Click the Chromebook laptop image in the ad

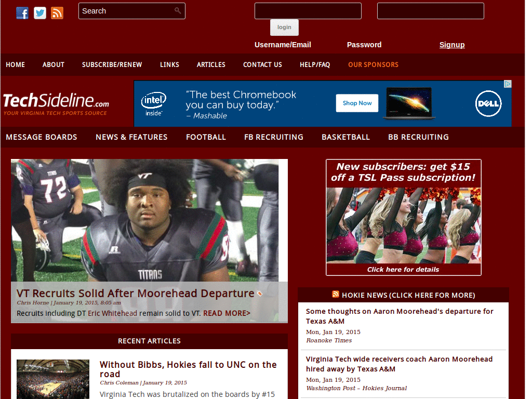[x=409, y=103]
